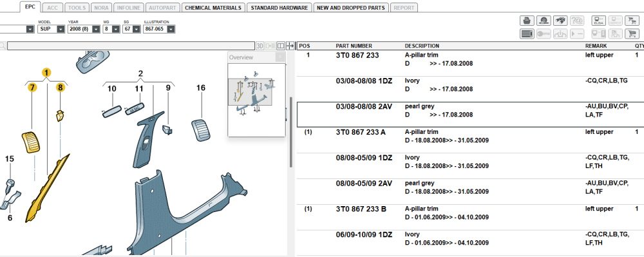Click the greyed flag and people icon
Screen dimensions: 644x257
(615, 33)
